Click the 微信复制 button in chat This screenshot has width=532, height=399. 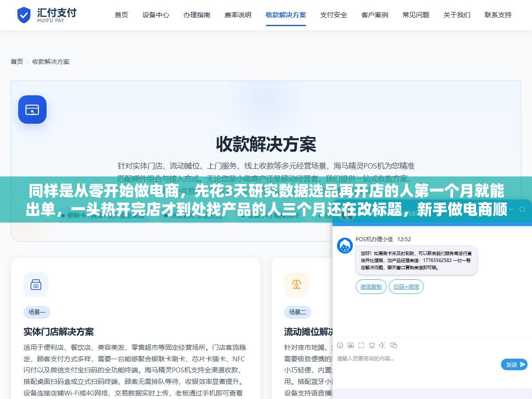point(371,287)
